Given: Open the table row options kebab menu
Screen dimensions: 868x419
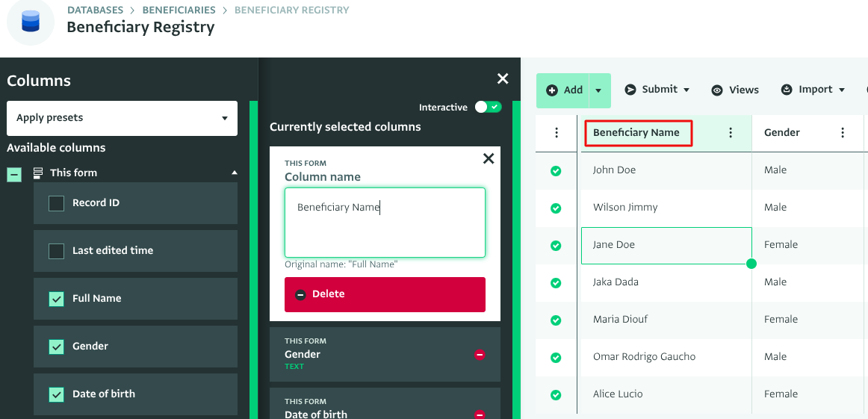Looking at the screenshot, I should [557, 133].
